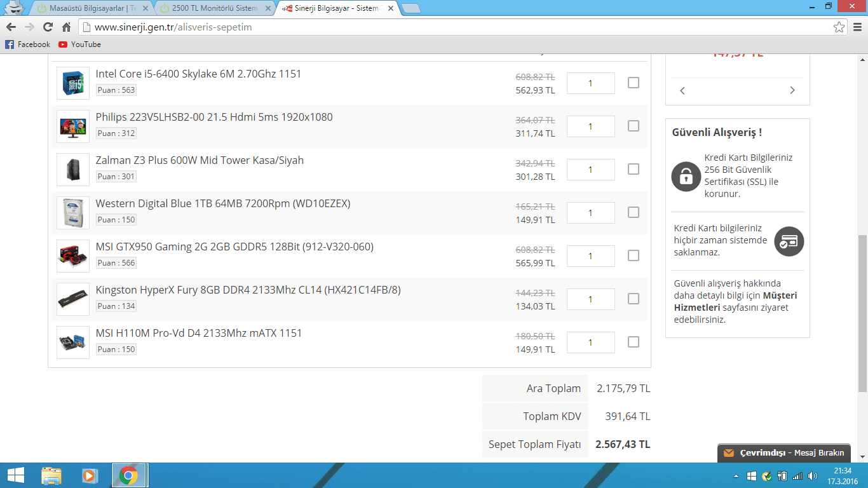
Task: Switch to the 2500 TL Monitörlü Sistem tab
Action: coord(216,8)
